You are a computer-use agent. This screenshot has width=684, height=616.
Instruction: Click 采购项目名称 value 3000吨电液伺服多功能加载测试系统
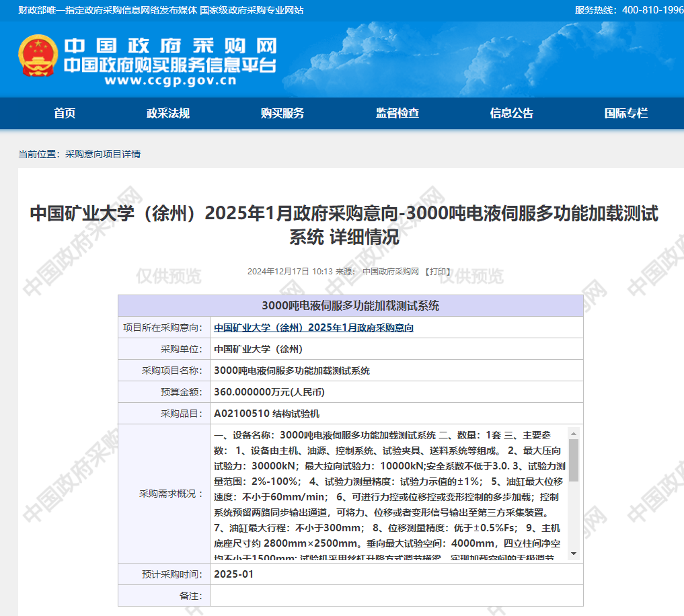click(x=292, y=371)
